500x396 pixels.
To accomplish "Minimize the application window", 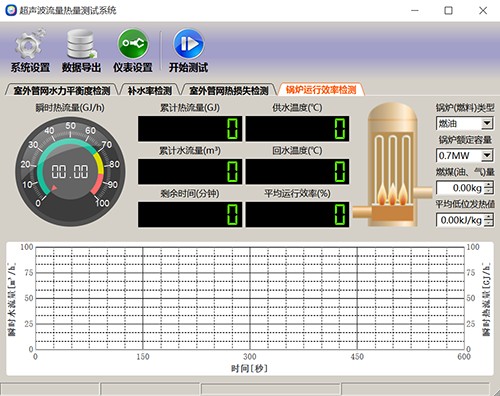I will [x=415, y=10].
